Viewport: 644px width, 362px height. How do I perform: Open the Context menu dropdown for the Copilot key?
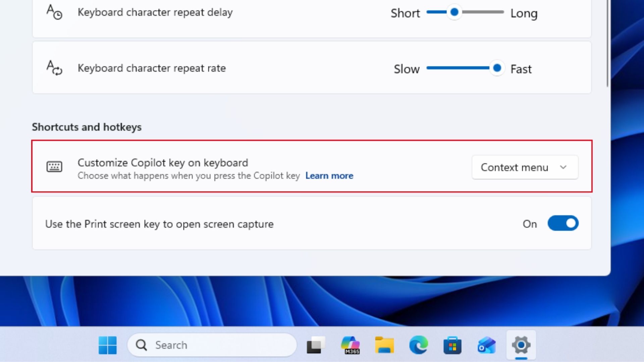point(525,167)
